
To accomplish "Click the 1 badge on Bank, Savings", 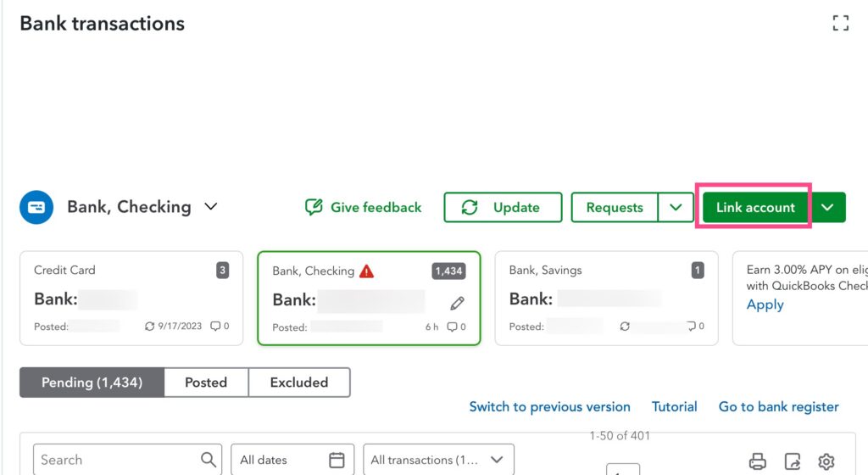I will click(x=698, y=271).
